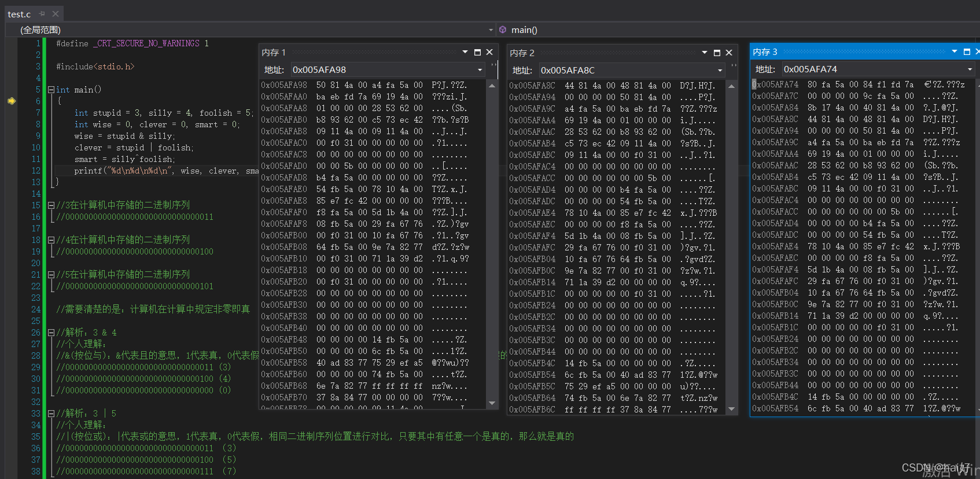This screenshot has height=479, width=980.
Task: Open 内存 1 window position menu arrow
Action: tap(465, 52)
